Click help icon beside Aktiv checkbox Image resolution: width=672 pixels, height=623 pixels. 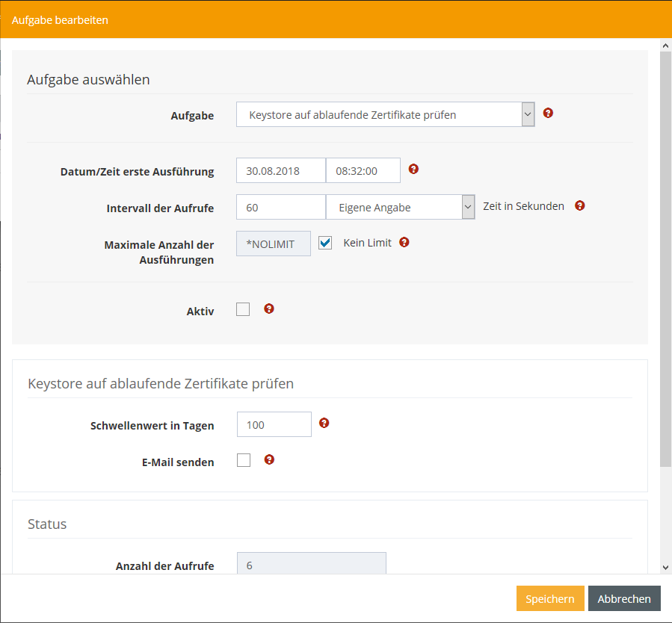coord(269,309)
